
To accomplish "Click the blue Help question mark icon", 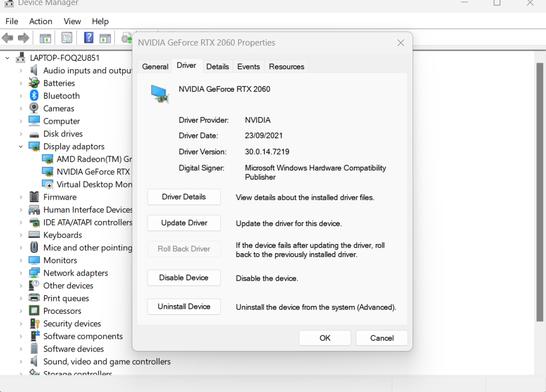I will click(88, 38).
